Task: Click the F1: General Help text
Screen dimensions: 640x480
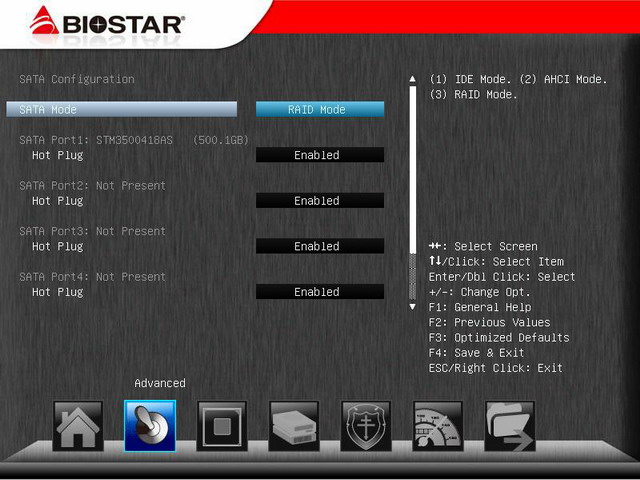Action: coord(480,307)
